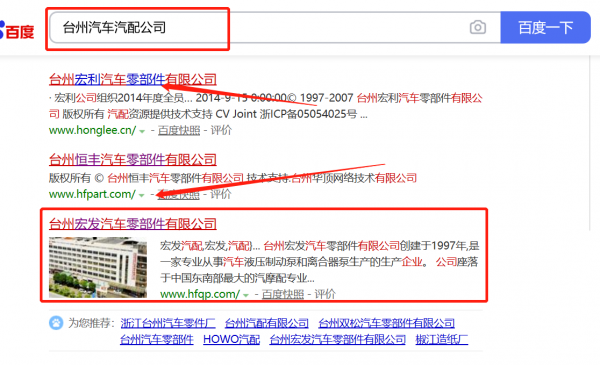This screenshot has width=600, height=365.
Task: Open recommended link 浙江台州汽车零件厂
Action: (x=168, y=323)
